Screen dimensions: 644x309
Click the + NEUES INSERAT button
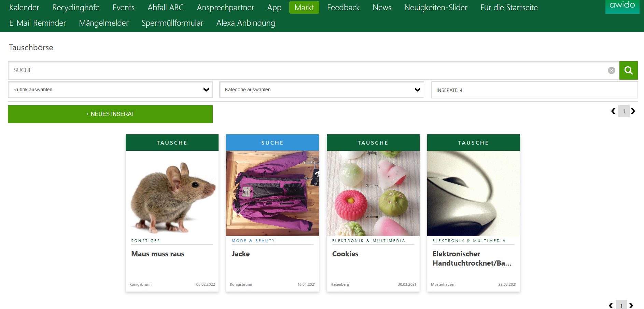tap(110, 114)
